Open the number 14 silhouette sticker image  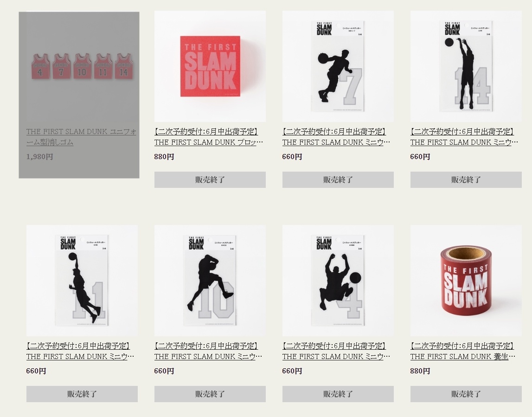466,66
